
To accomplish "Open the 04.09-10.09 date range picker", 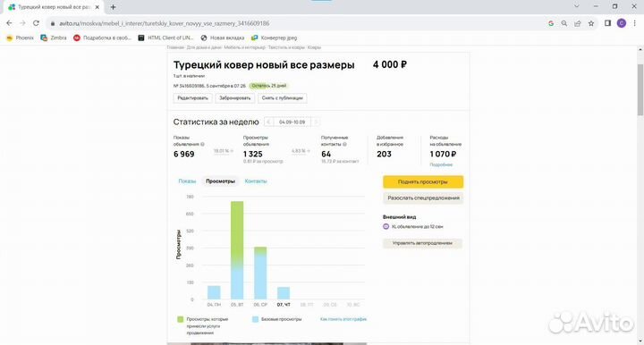I will [x=292, y=122].
